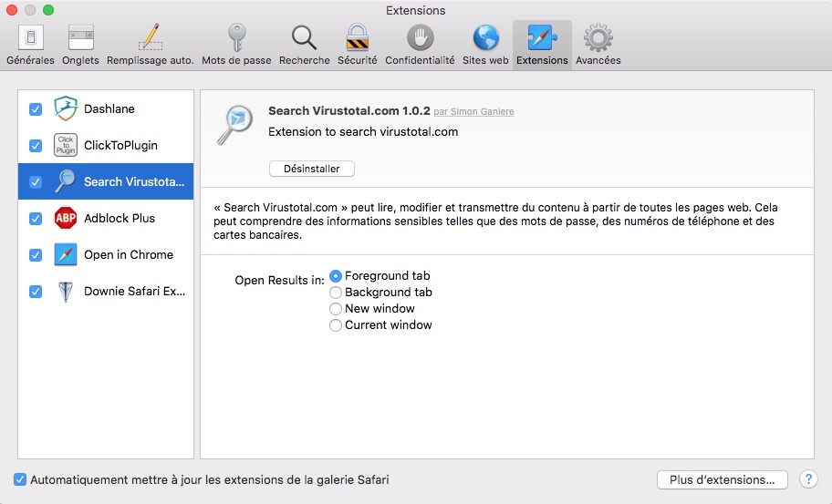Click the Search Virustotal.com 1.0.2 title
This screenshot has height=504, width=832.
(348, 111)
